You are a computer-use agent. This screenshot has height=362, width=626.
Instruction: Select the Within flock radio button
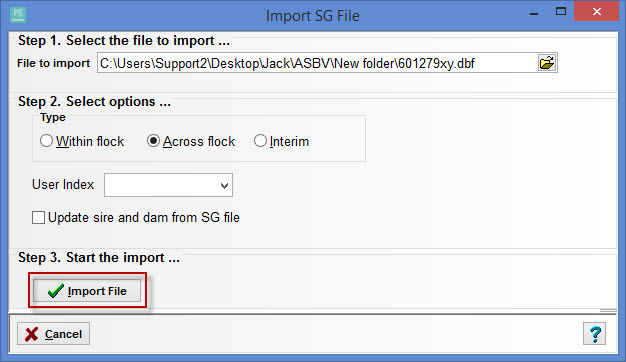click(x=46, y=141)
